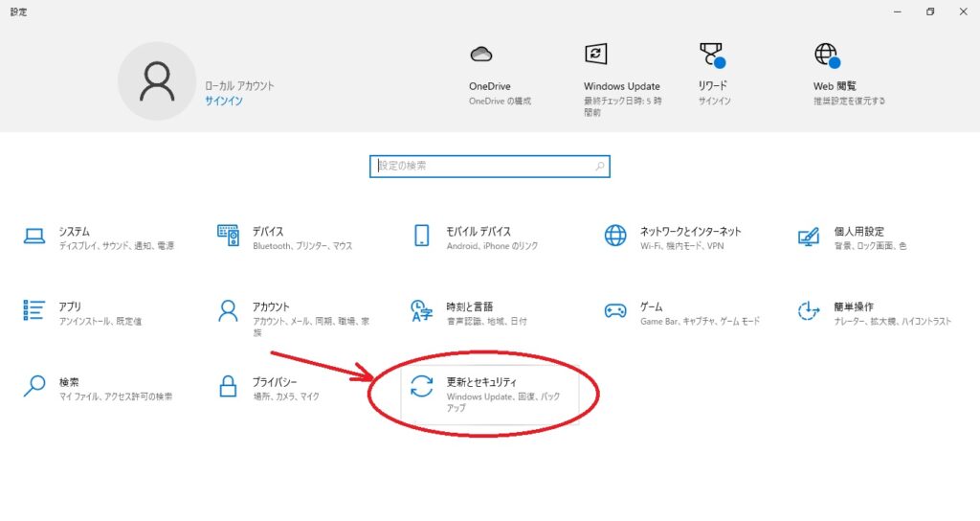
Task: Click the Game Bar、キャプチャ、ゲーム モード description
Action: pyautogui.click(x=700, y=321)
